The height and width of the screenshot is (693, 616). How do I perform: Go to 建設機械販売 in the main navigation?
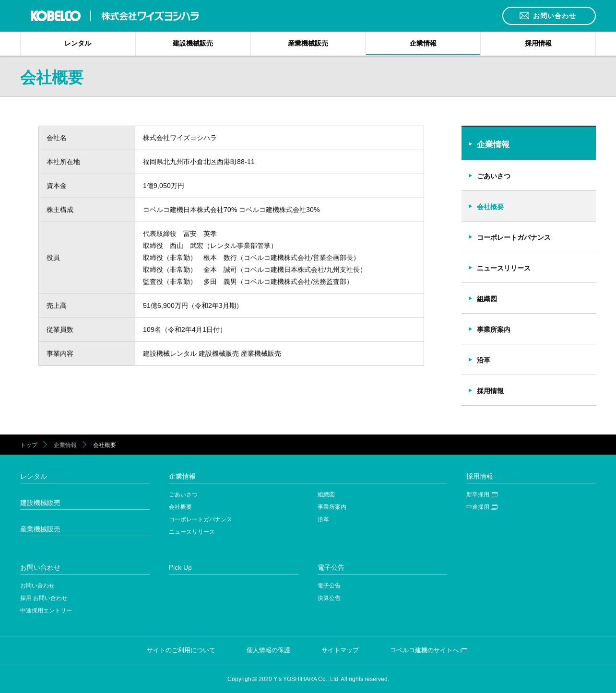tap(193, 44)
